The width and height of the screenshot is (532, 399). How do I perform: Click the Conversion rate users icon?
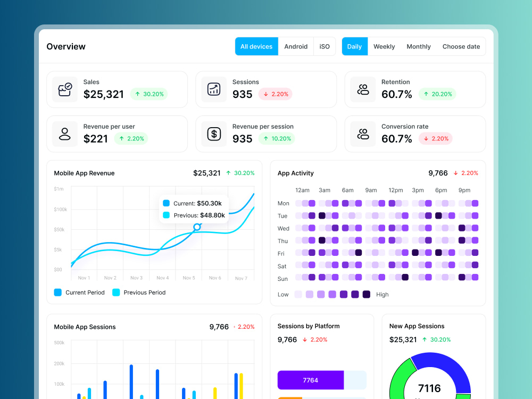coord(363,134)
